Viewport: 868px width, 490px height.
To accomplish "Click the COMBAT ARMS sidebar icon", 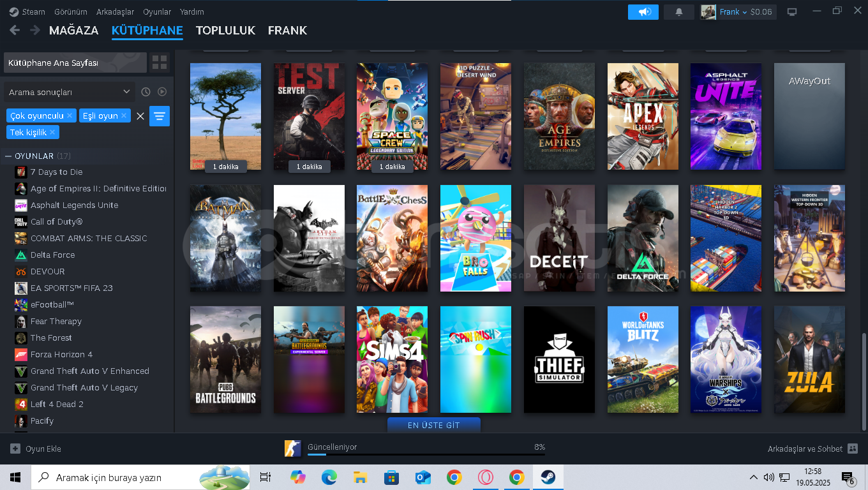I will 21,238.
